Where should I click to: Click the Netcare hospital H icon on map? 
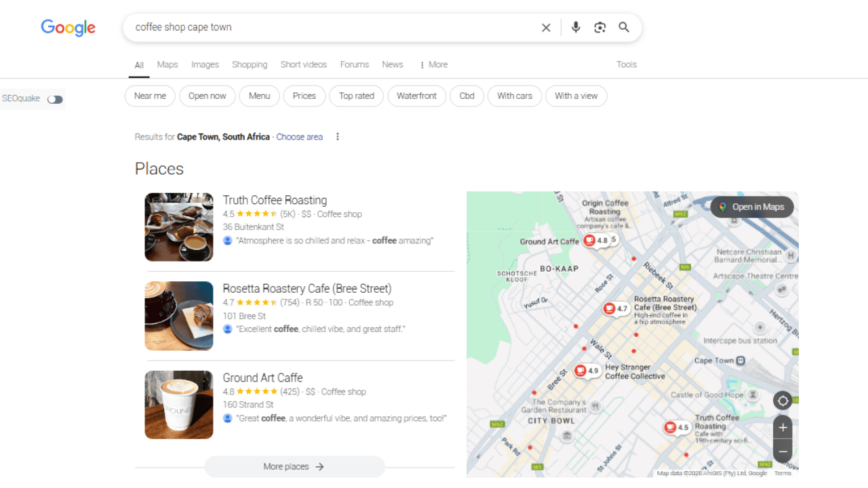[x=791, y=256]
